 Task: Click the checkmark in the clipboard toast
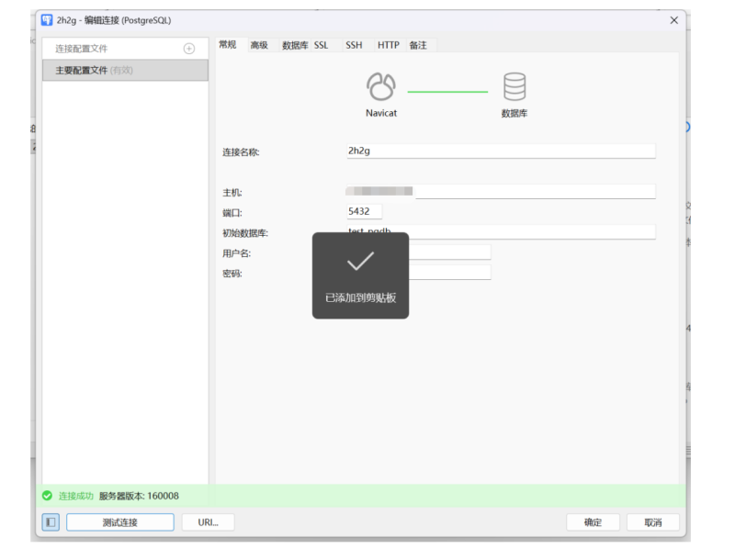pyautogui.click(x=360, y=262)
